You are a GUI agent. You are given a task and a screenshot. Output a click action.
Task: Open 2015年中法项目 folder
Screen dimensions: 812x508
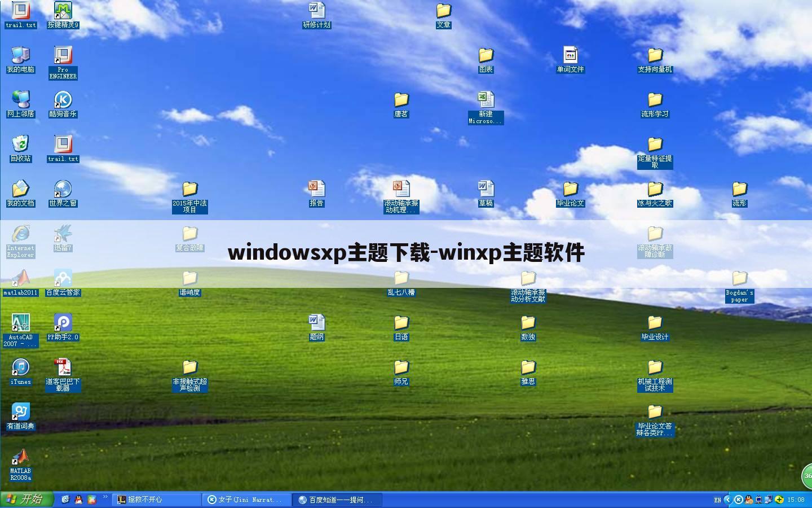tap(189, 196)
